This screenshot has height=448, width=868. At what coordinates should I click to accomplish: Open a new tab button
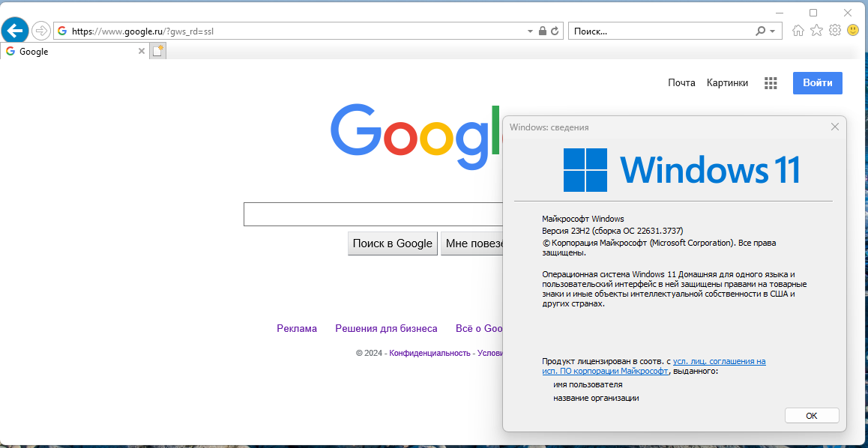click(x=157, y=52)
